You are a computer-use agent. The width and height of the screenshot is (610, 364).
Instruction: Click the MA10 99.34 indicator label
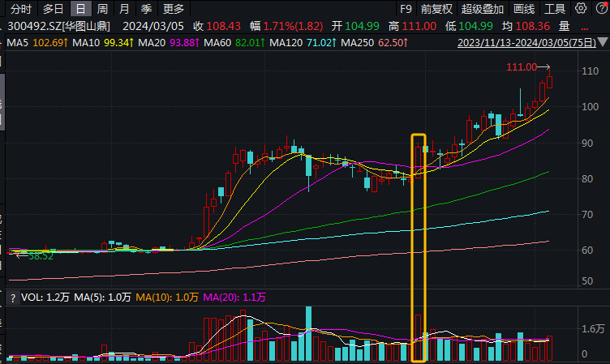[x=103, y=42]
